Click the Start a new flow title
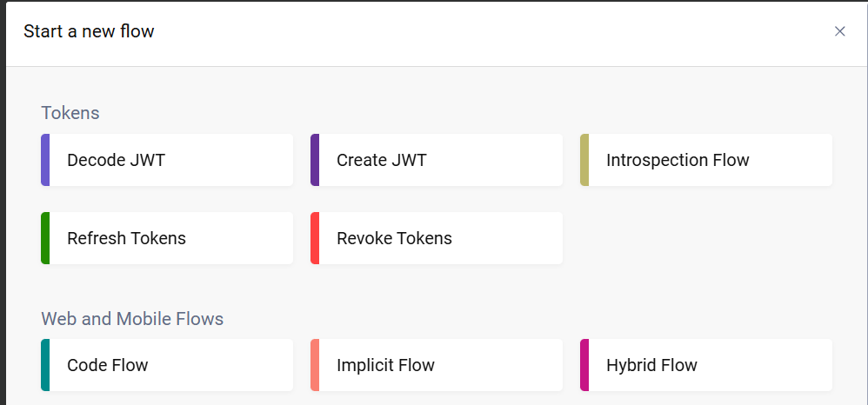868x405 pixels. tap(89, 32)
